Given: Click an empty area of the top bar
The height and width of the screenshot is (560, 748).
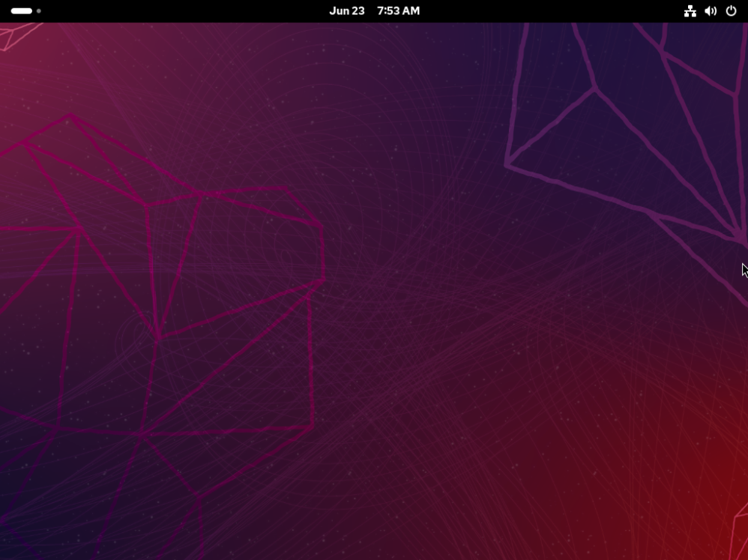Looking at the screenshot, I should tap(187, 10).
